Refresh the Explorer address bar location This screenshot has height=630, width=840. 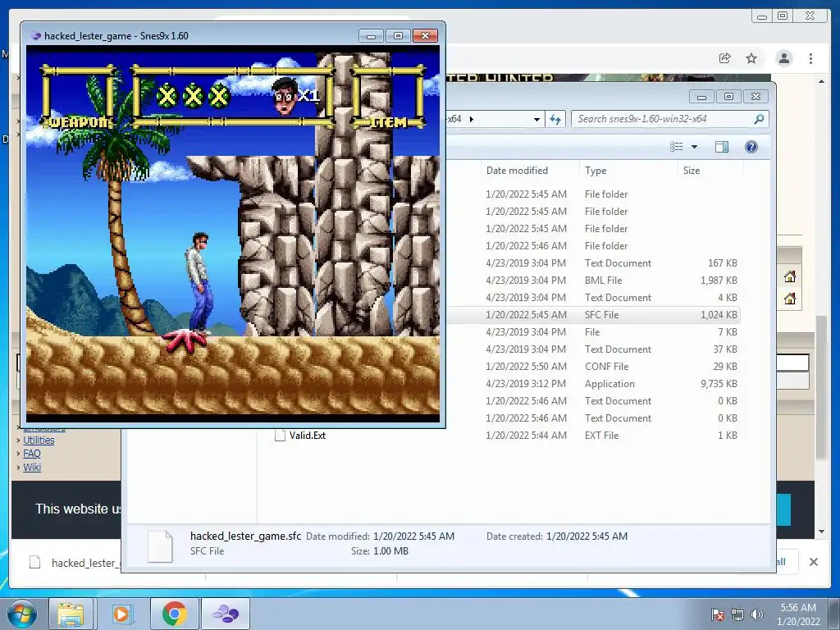pos(555,119)
